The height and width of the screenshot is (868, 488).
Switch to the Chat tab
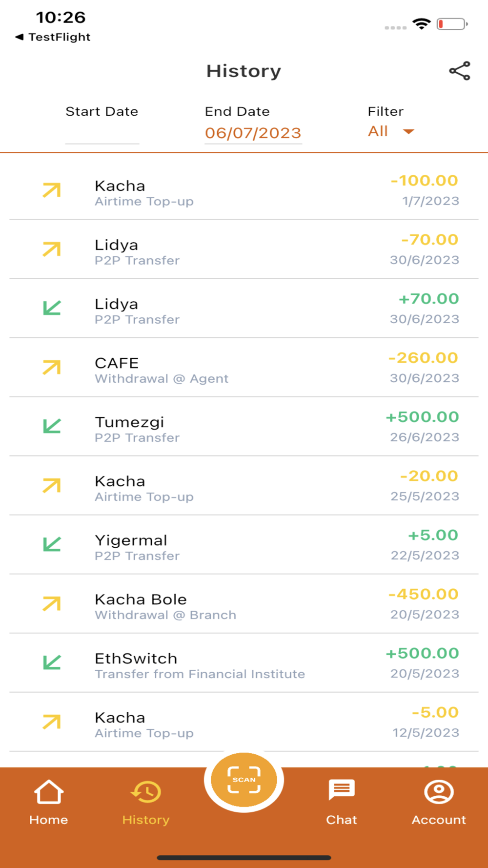[x=342, y=802]
